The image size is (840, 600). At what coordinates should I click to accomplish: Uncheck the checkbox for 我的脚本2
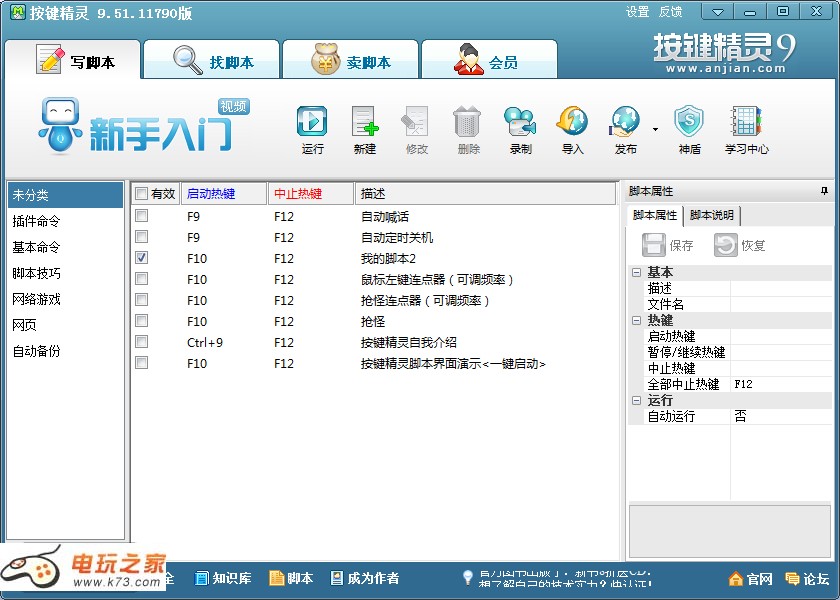(x=141, y=258)
